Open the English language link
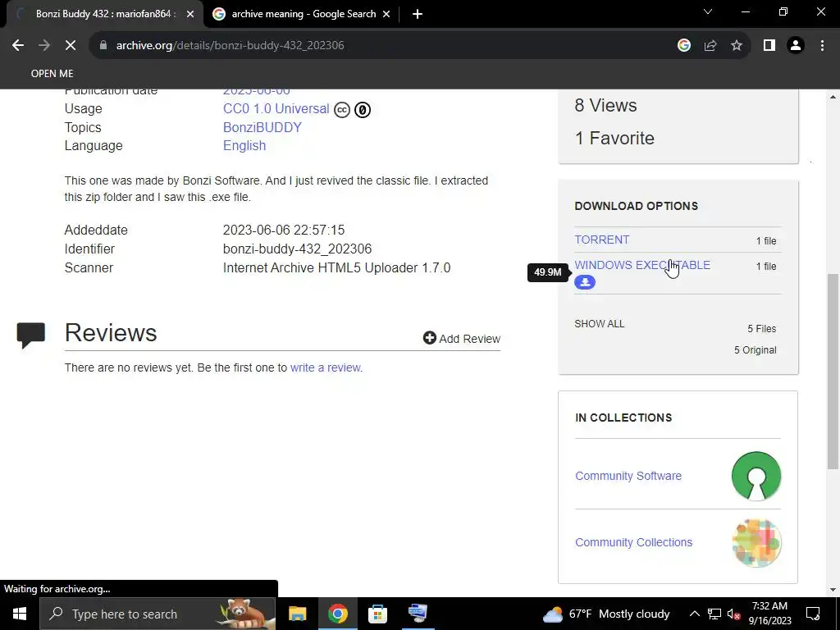 (244, 146)
